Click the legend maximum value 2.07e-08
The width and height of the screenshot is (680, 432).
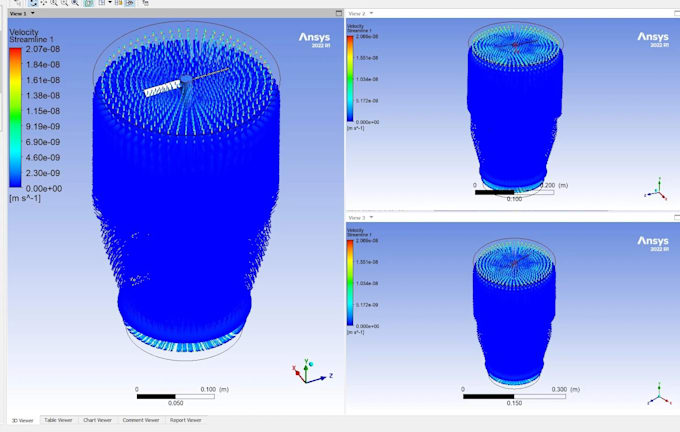42,49
